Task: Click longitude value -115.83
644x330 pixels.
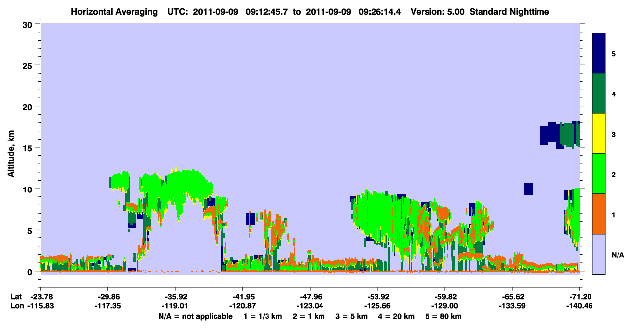Action: [40, 306]
